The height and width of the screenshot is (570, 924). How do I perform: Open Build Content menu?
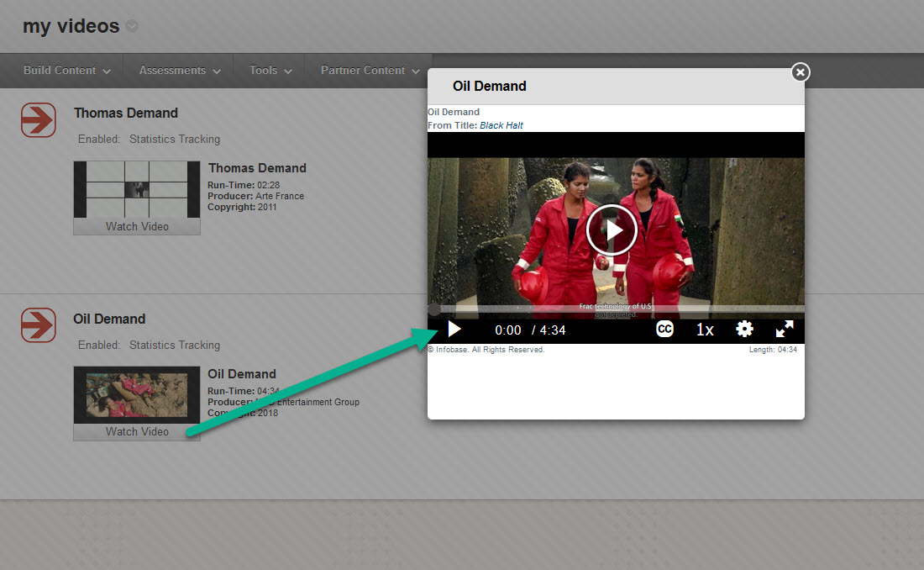click(66, 71)
